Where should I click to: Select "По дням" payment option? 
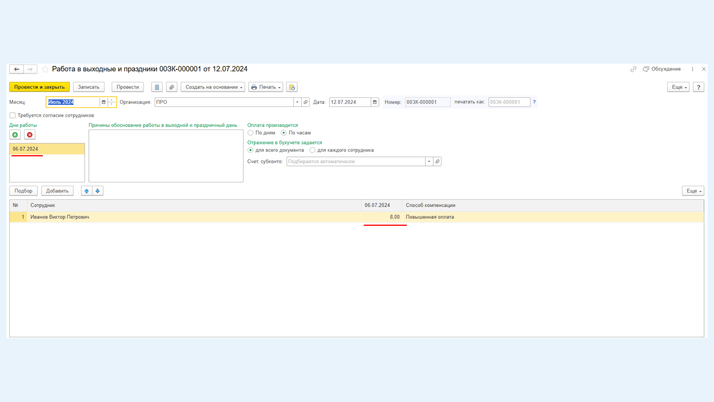[x=251, y=133]
